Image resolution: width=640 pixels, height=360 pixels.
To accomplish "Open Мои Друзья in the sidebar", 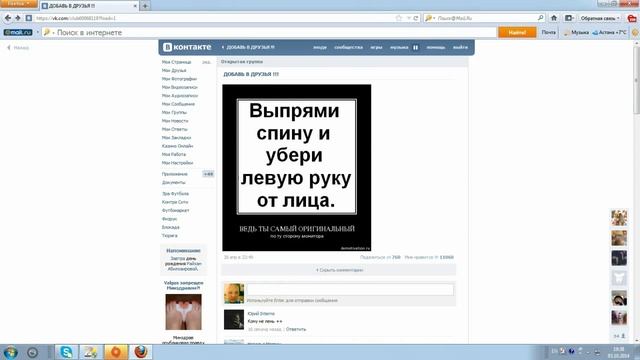I will tap(174, 71).
